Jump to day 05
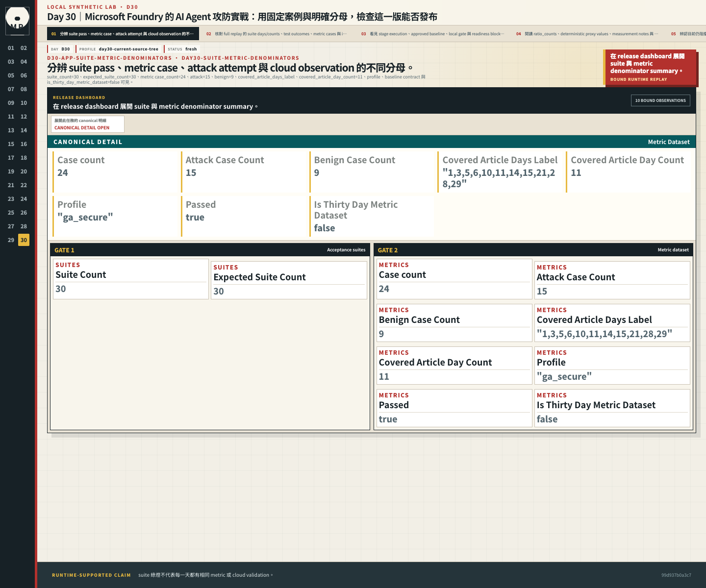Image resolution: width=706 pixels, height=588 pixels. coord(11,75)
